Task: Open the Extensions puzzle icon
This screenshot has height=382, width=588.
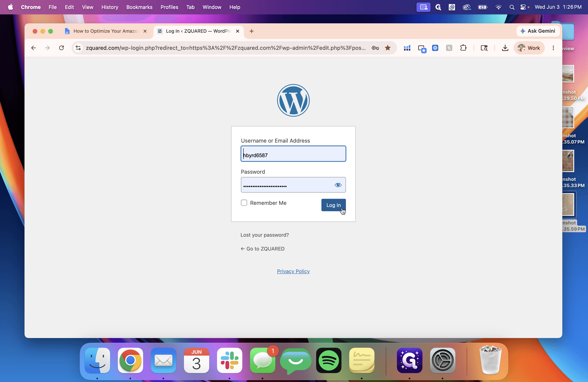Action: (x=463, y=48)
